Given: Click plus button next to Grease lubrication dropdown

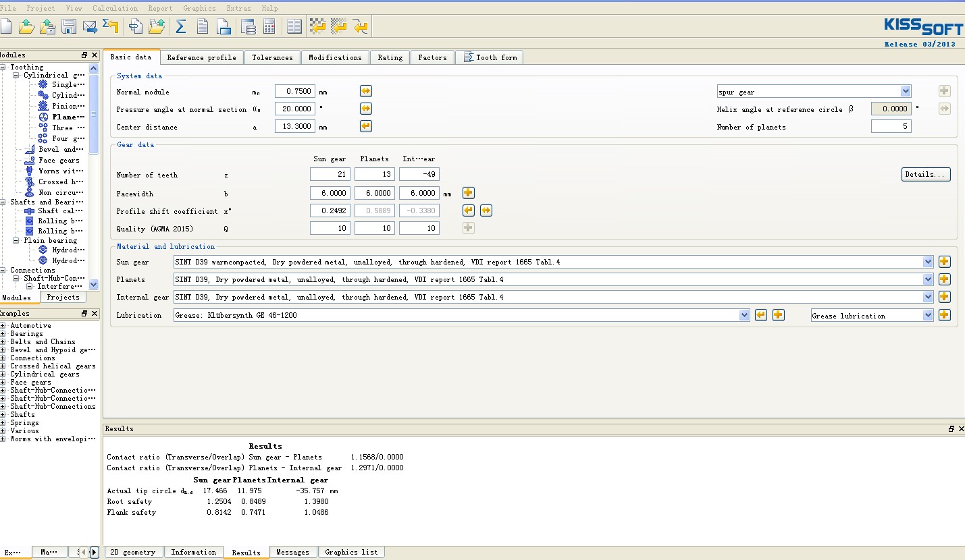Looking at the screenshot, I should [944, 315].
